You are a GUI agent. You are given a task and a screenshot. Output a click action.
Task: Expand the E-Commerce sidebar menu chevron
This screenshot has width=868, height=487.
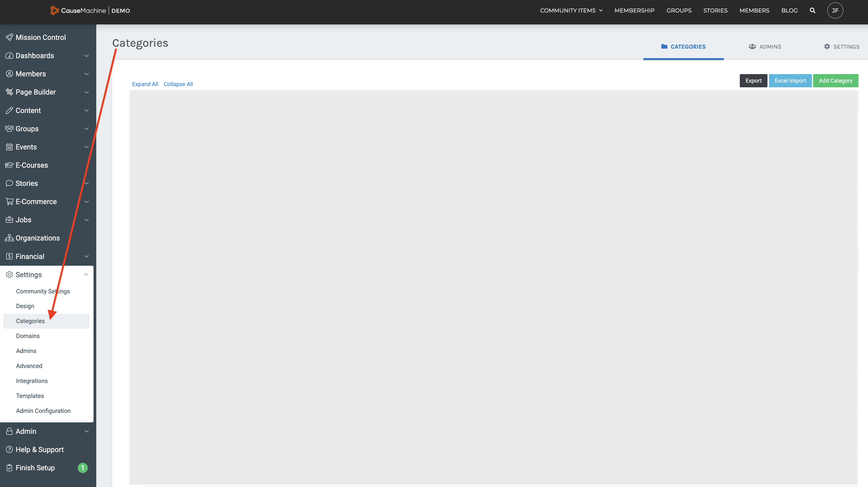86,202
